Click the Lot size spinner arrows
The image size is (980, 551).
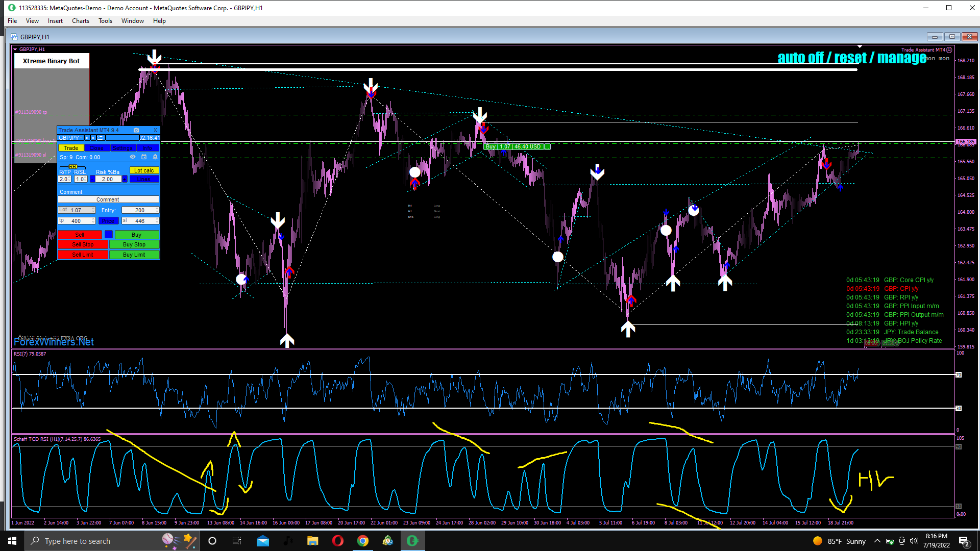93,210
